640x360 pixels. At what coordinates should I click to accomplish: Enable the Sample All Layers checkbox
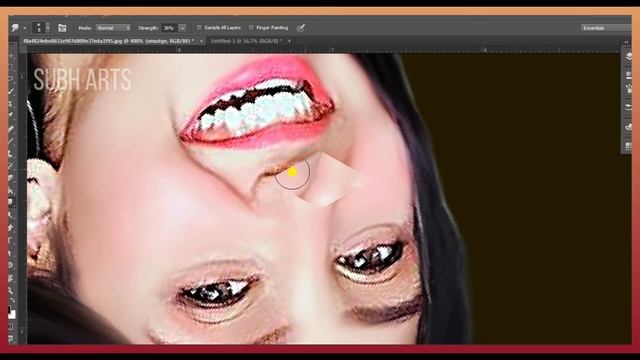tap(199, 28)
